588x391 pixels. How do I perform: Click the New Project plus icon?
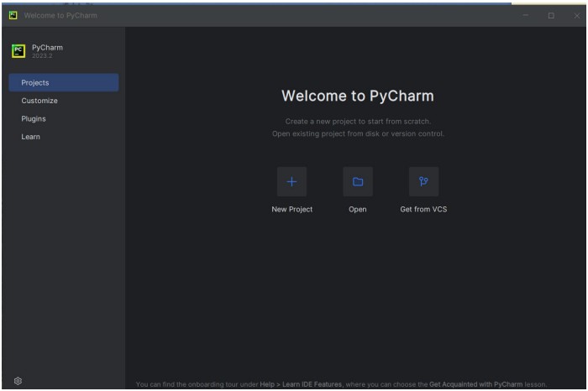291,181
